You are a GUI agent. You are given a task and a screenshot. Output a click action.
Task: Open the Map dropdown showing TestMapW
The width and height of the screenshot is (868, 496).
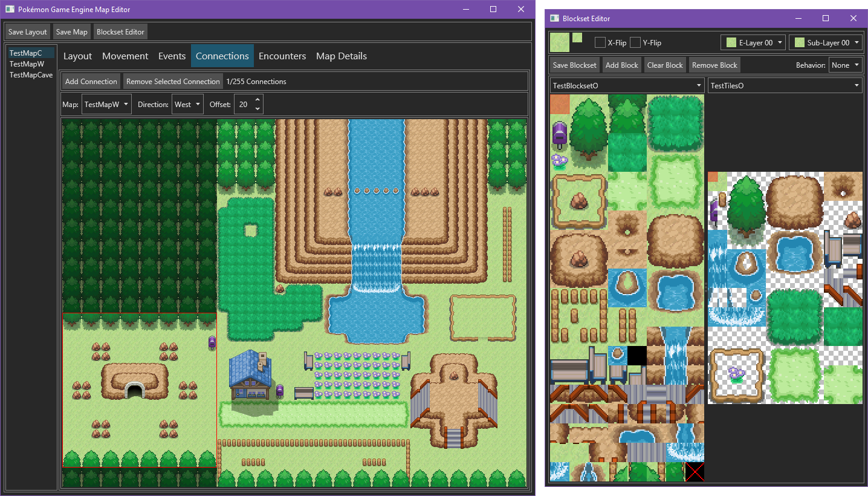[x=106, y=105]
